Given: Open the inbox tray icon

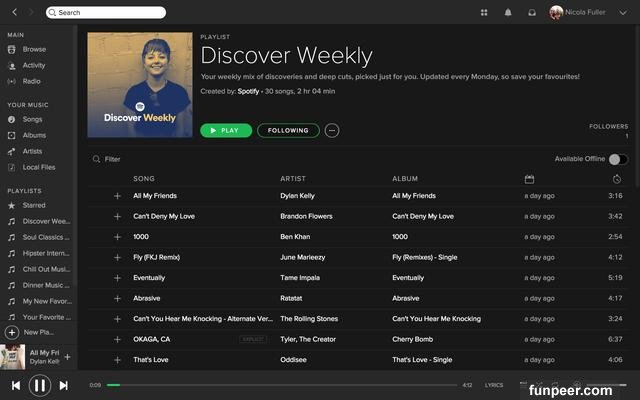Looking at the screenshot, I should pos(532,13).
